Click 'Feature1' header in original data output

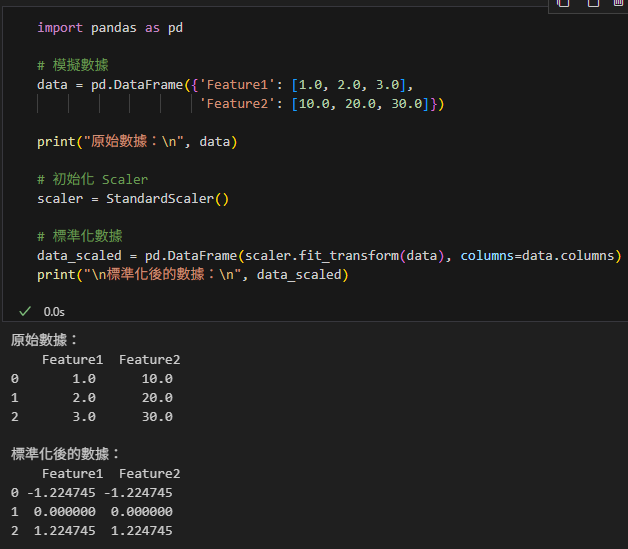[72, 360]
